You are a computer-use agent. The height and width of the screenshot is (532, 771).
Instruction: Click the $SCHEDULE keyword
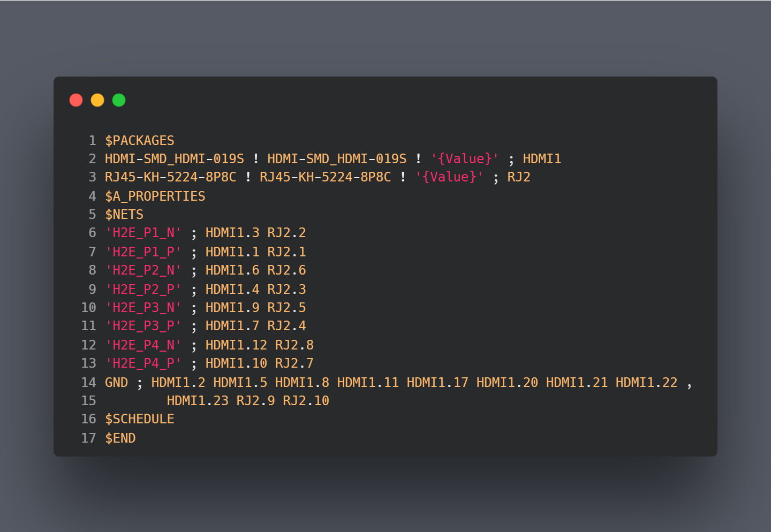pyautogui.click(x=140, y=419)
